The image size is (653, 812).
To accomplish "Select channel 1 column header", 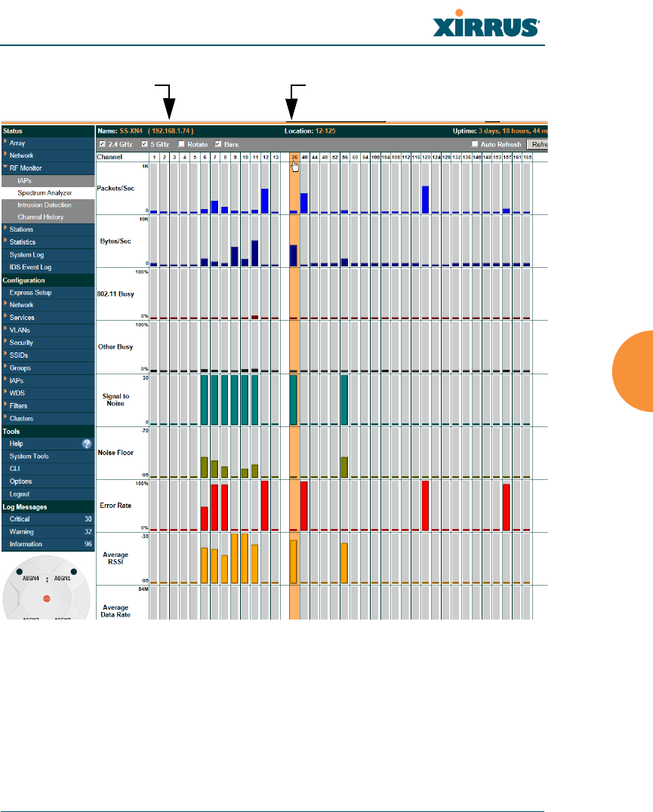I will tap(154, 157).
